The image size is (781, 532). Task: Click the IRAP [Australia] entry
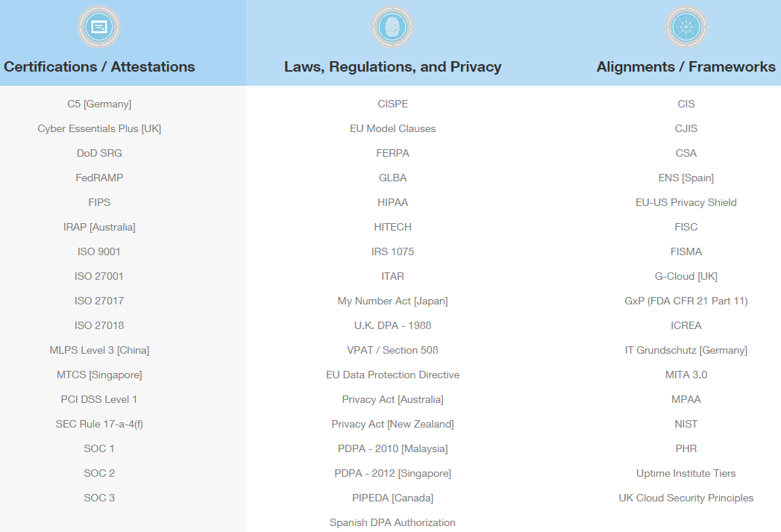[99, 227]
